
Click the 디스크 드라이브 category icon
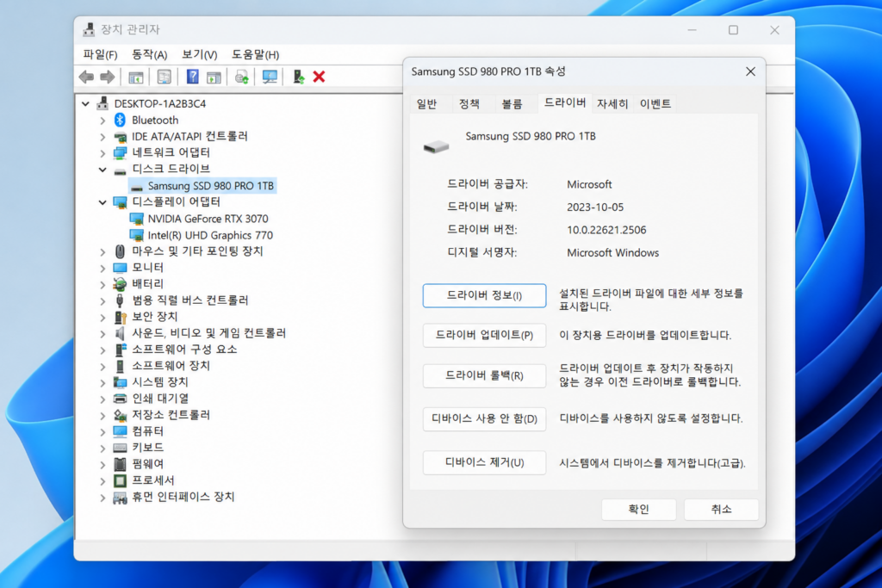pos(120,170)
